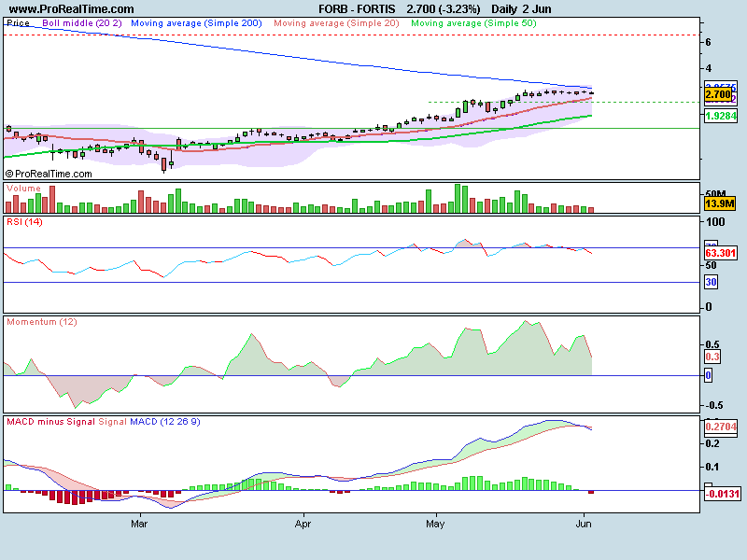Select Moving average (Simple 50) legend
The image size is (747, 560).
473,22
